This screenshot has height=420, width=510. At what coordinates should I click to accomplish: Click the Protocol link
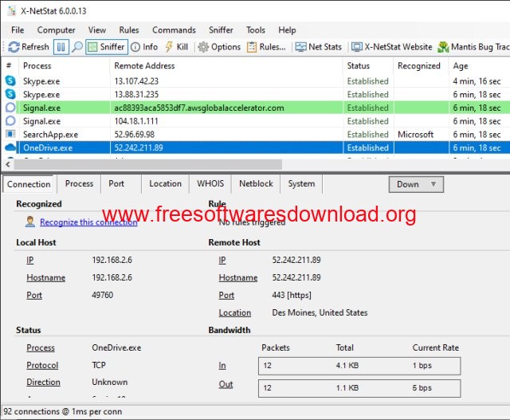tap(42, 365)
